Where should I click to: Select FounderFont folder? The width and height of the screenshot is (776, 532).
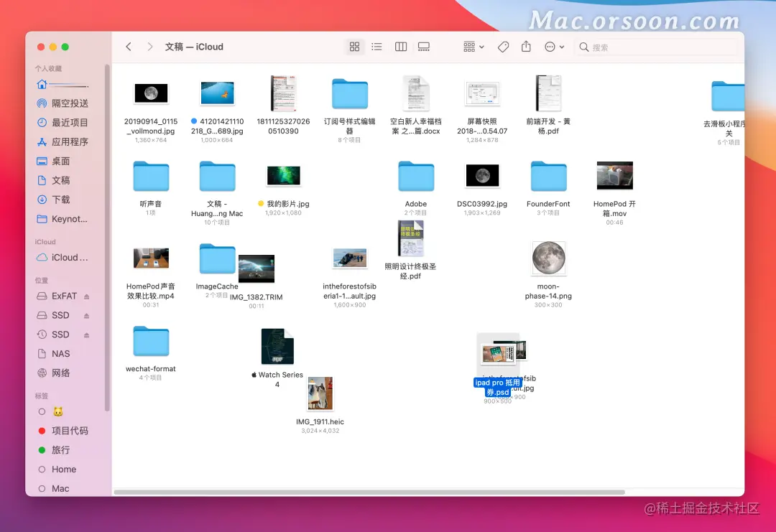pos(548,177)
